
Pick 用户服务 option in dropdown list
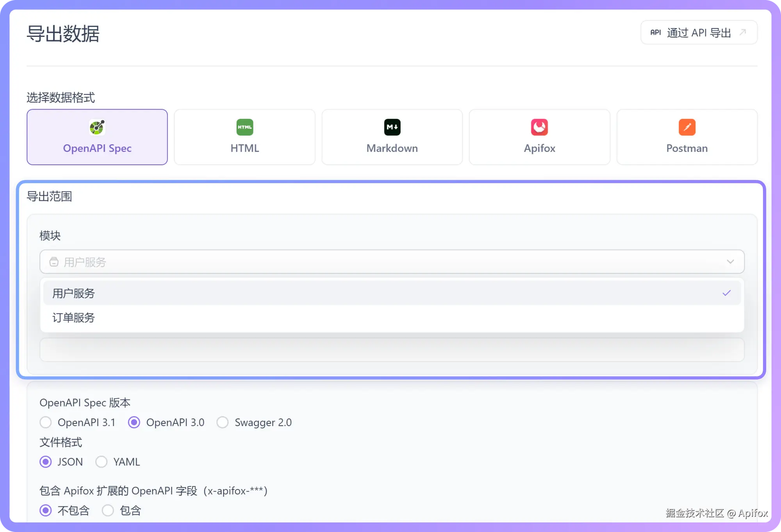[73, 293]
